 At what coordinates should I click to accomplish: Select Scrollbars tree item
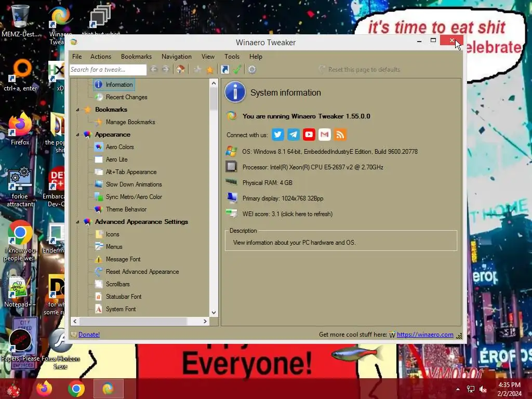(118, 284)
